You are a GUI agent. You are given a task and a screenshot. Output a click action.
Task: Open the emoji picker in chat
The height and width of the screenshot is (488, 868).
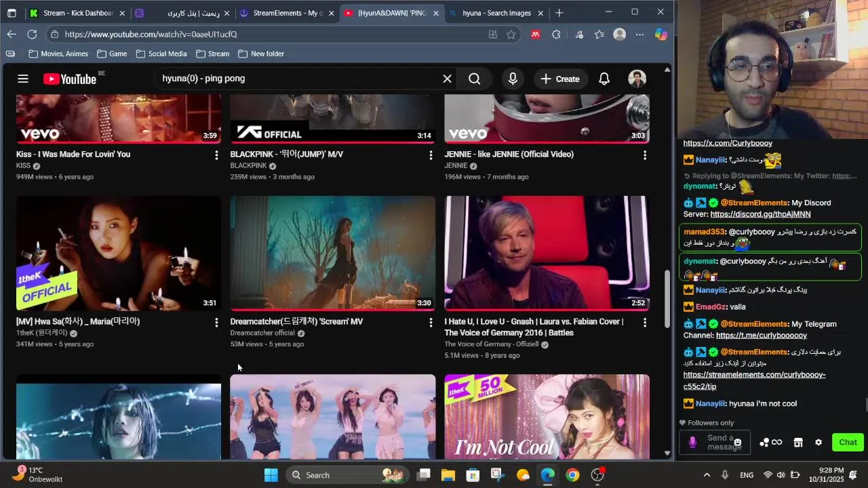pos(738,443)
